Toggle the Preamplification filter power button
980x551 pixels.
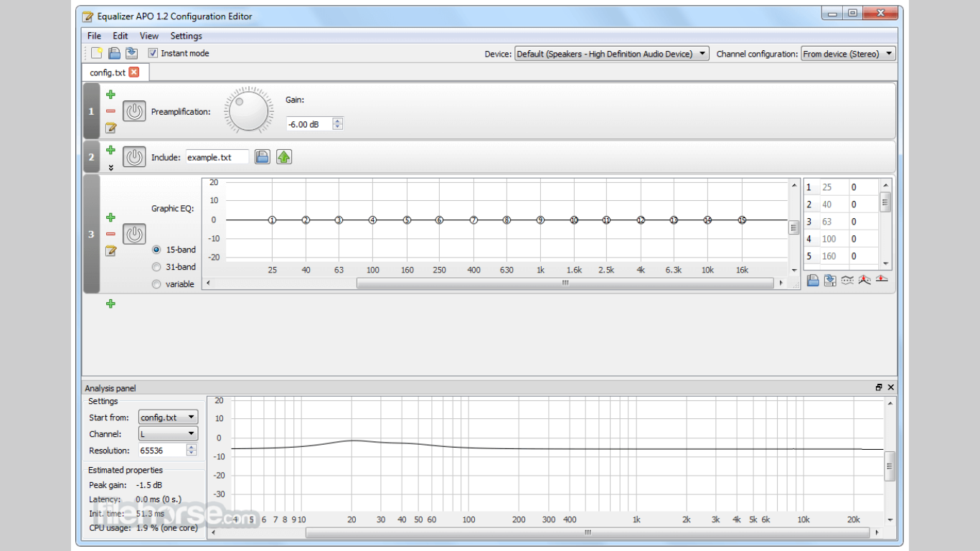pyautogui.click(x=134, y=111)
